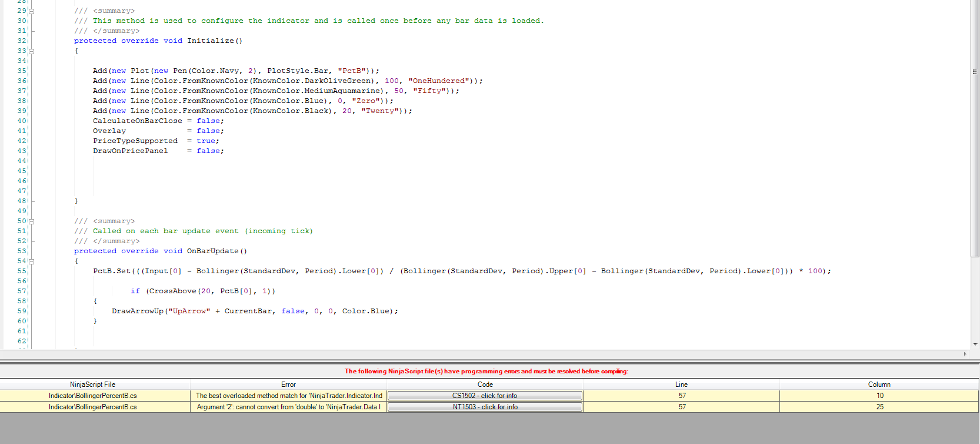Click the "Zero" string literal

point(366,101)
